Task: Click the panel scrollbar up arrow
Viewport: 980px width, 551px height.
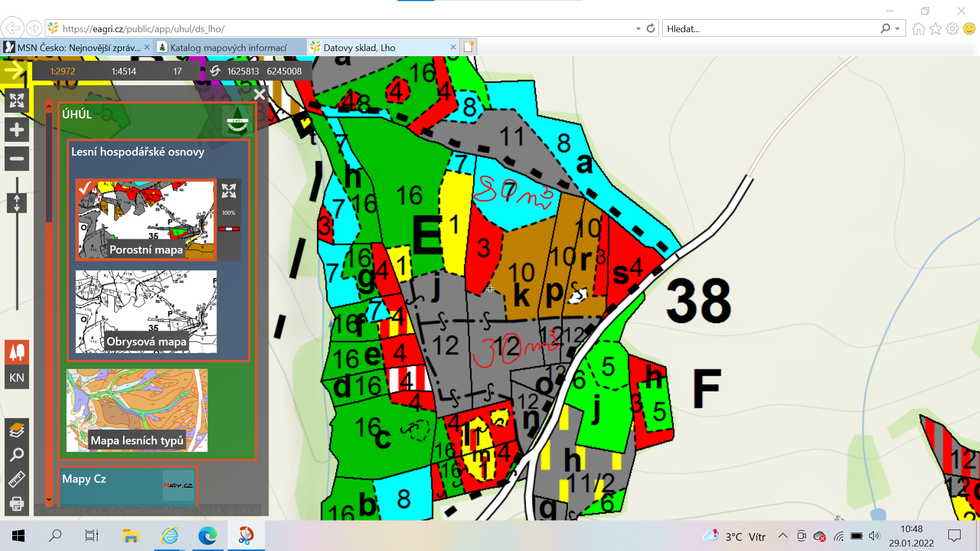Action: [49, 104]
